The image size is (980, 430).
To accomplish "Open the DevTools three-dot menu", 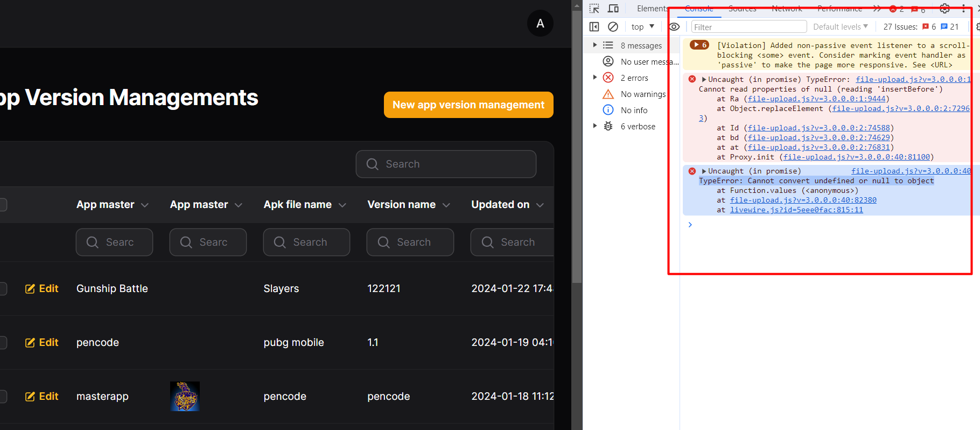I will coord(963,9).
